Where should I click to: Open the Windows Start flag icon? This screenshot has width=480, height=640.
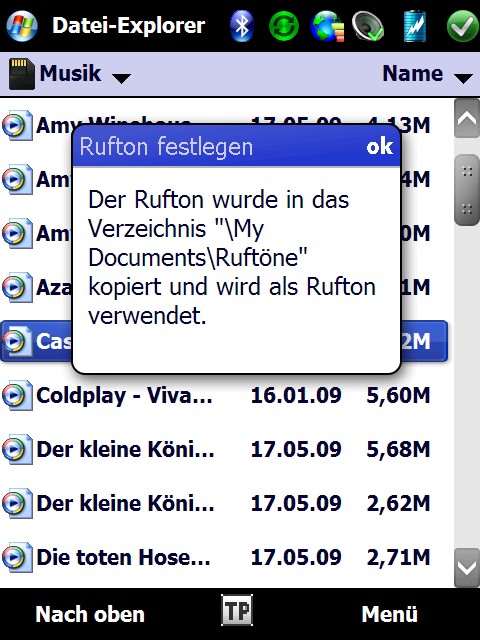click(22, 26)
